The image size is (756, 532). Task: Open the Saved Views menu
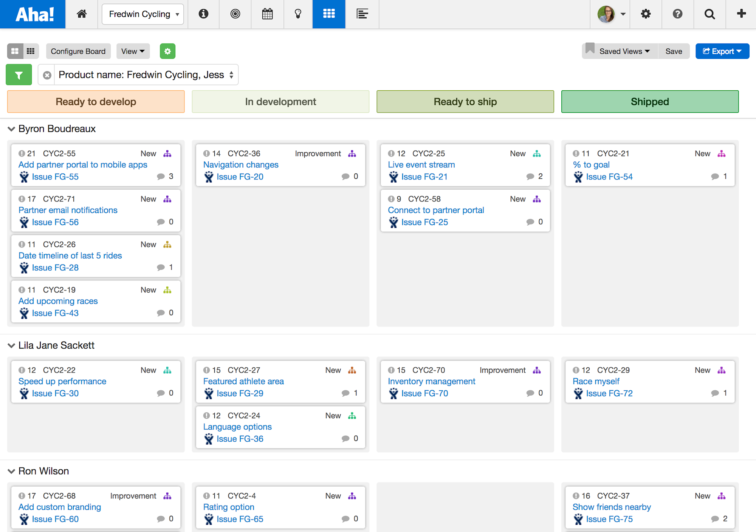pyautogui.click(x=624, y=51)
